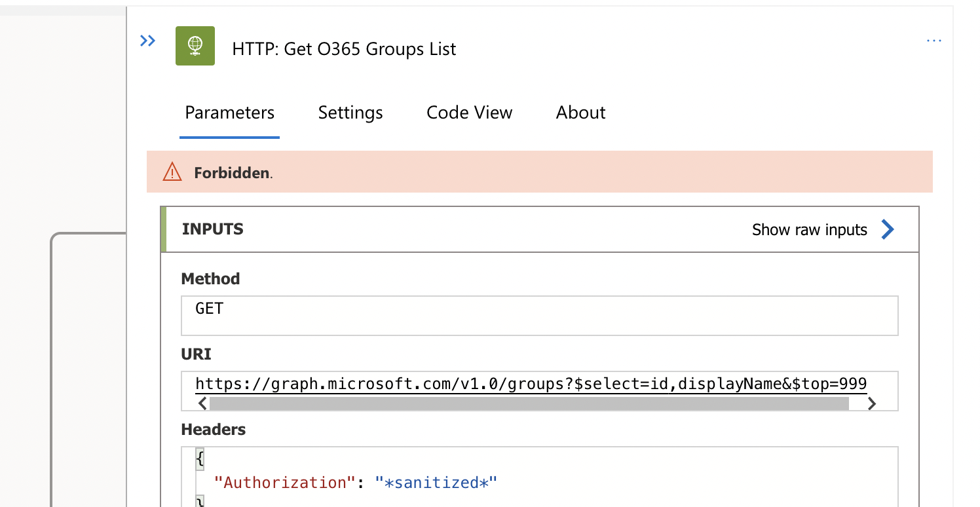980x507 pixels.
Task: Switch to the Settings tab
Action: pos(350,113)
